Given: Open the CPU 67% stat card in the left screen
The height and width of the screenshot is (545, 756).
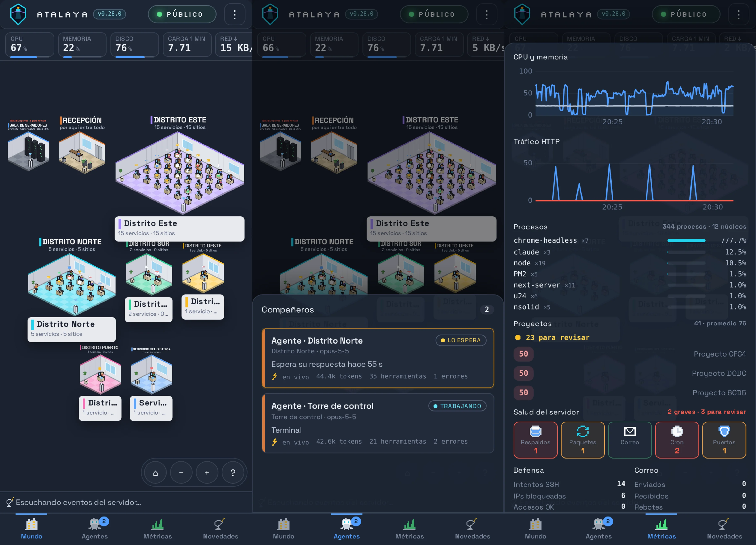Looking at the screenshot, I should coord(30,45).
